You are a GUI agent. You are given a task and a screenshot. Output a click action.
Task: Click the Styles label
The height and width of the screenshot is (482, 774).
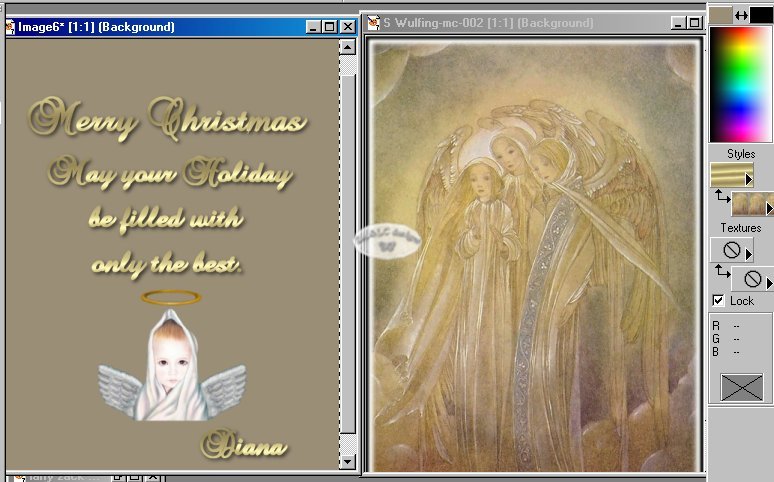741,154
